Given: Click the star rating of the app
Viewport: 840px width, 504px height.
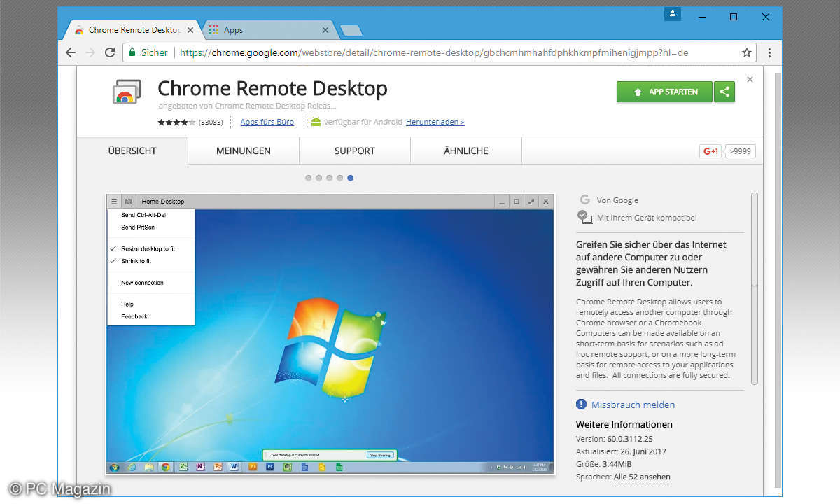Looking at the screenshot, I should 176,122.
